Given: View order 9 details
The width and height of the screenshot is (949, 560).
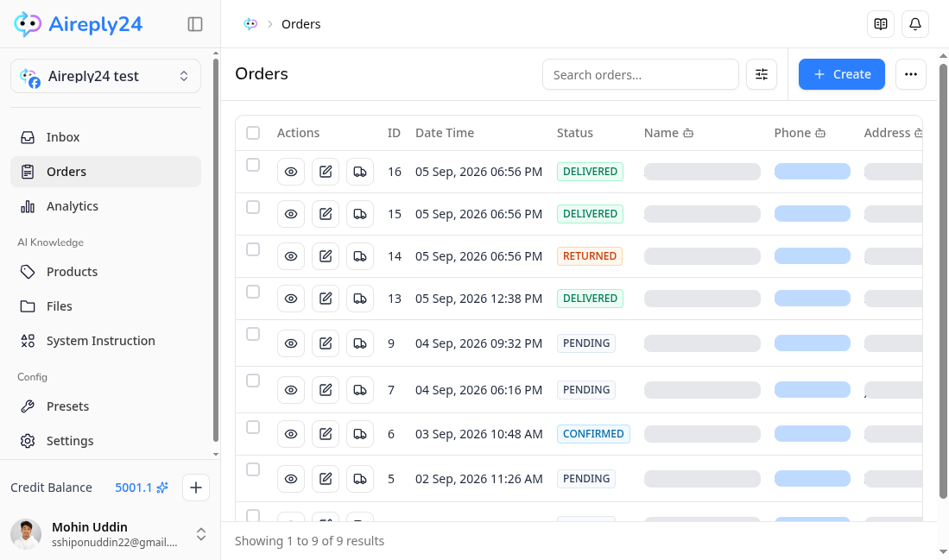Looking at the screenshot, I should 291,343.
